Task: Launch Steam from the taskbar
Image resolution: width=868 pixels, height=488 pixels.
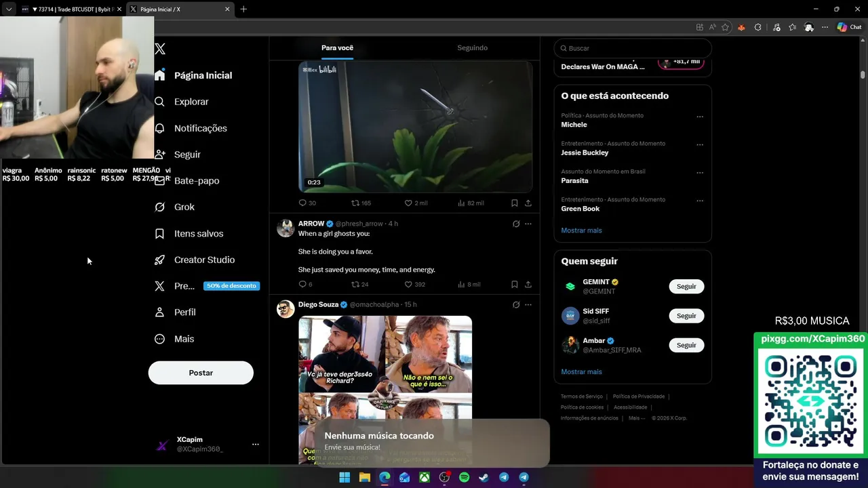Action: 484,477
